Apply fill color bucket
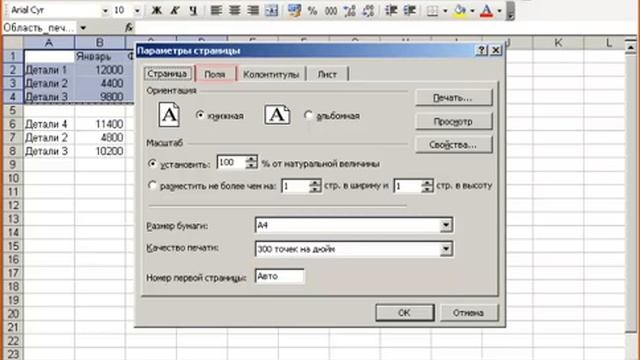The width and height of the screenshot is (640, 360). click(x=460, y=10)
